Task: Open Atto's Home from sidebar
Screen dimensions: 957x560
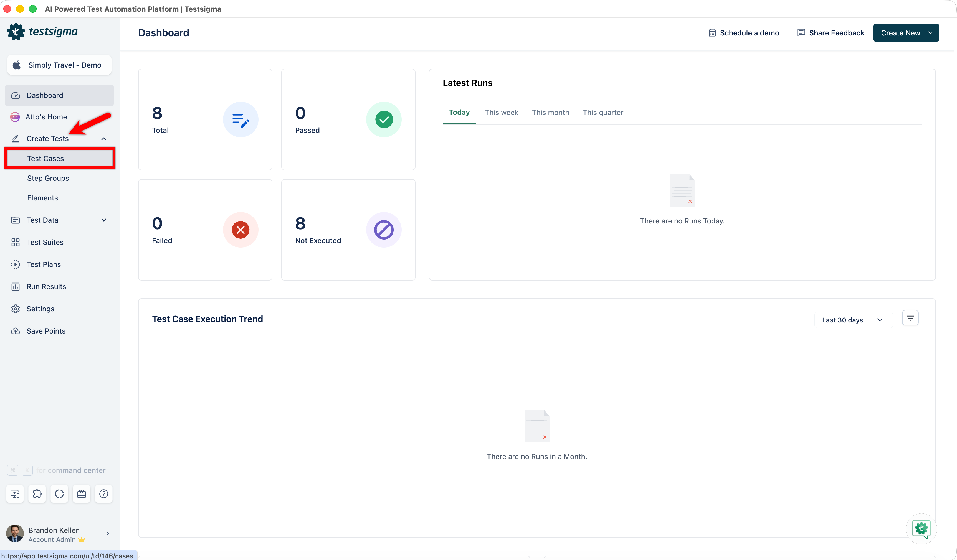Action: click(46, 117)
